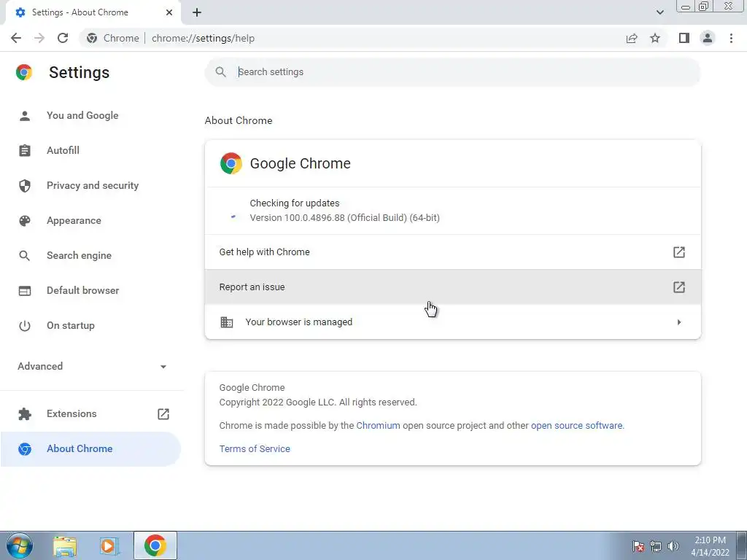Click Get help with Chrome row
The height and width of the screenshot is (560, 747).
tap(452, 252)
